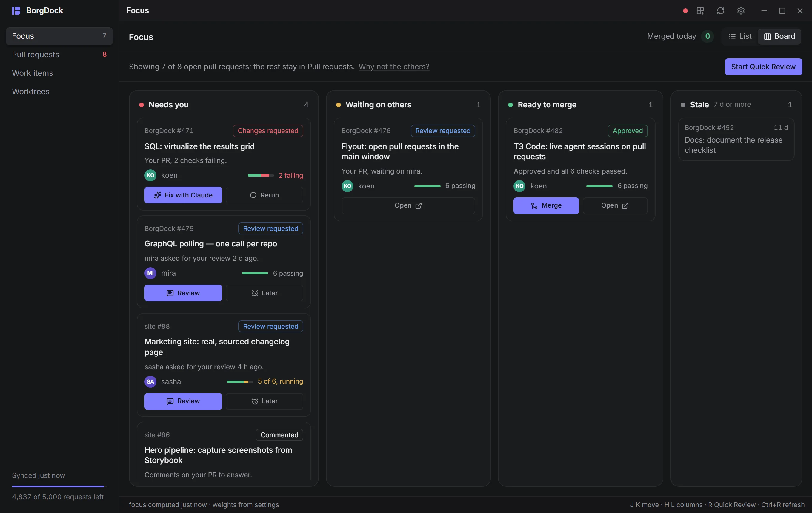Click mira's avatar on BorgDock #479 card
This screenshot has width=812, height=513.
pyautogui.click(x=150, y=273)
